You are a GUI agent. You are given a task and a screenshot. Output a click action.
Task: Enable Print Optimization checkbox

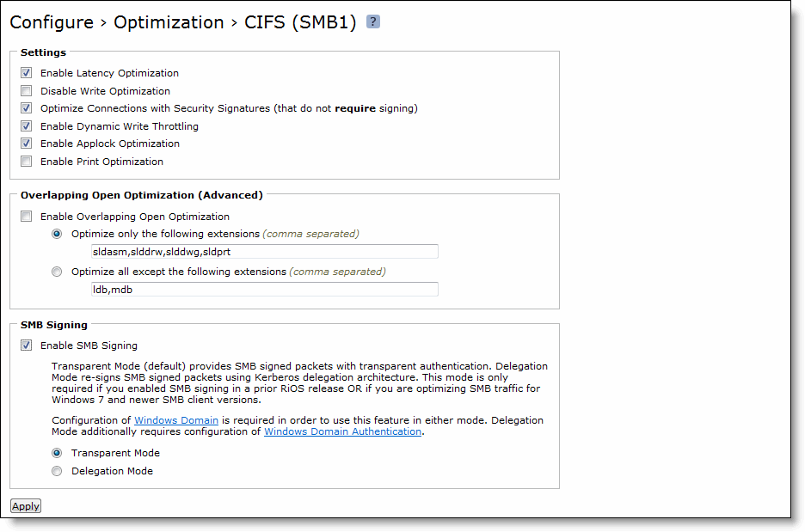tap(27, 162)
